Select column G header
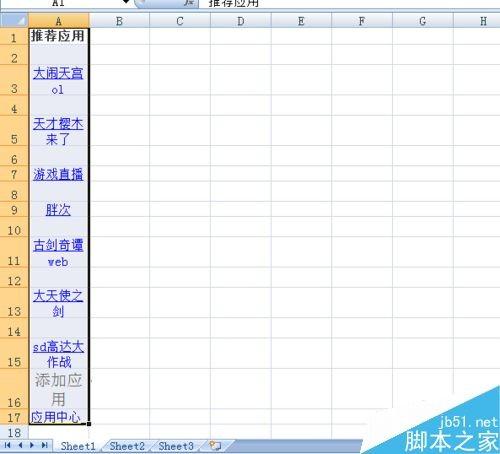The height and width of the screenshot is (454, 500). [422, 21]
